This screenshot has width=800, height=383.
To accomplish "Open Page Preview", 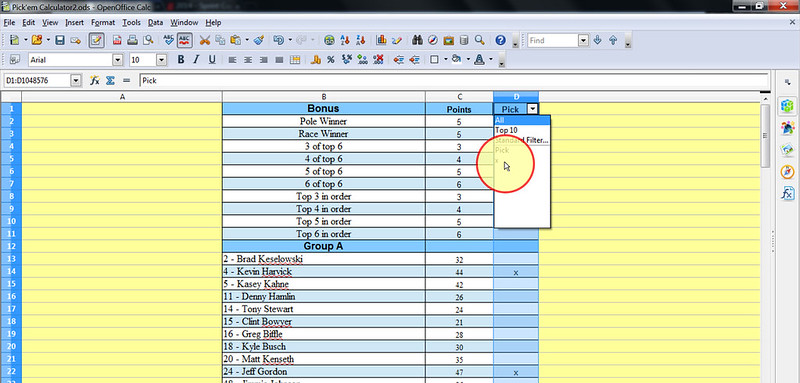I will tap(148, 40).
